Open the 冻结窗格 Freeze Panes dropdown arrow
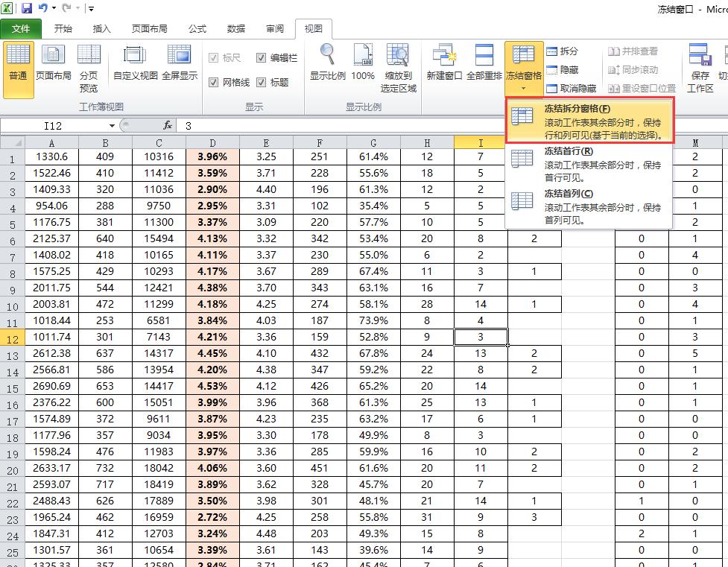Viewport: 728px width, 567px height. tap(524, 87)
